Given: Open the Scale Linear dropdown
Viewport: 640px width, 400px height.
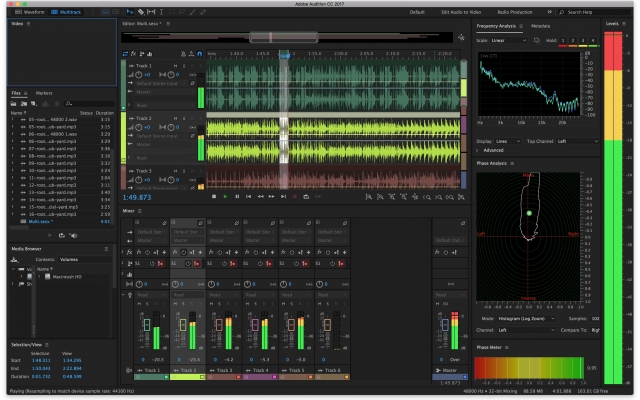Looking at the screenshot, I should click(x=508, y=40).
